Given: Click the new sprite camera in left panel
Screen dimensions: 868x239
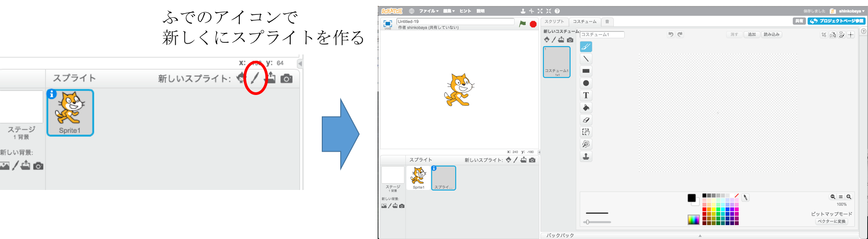Looking at the screenshot, I should pos(286,79).
